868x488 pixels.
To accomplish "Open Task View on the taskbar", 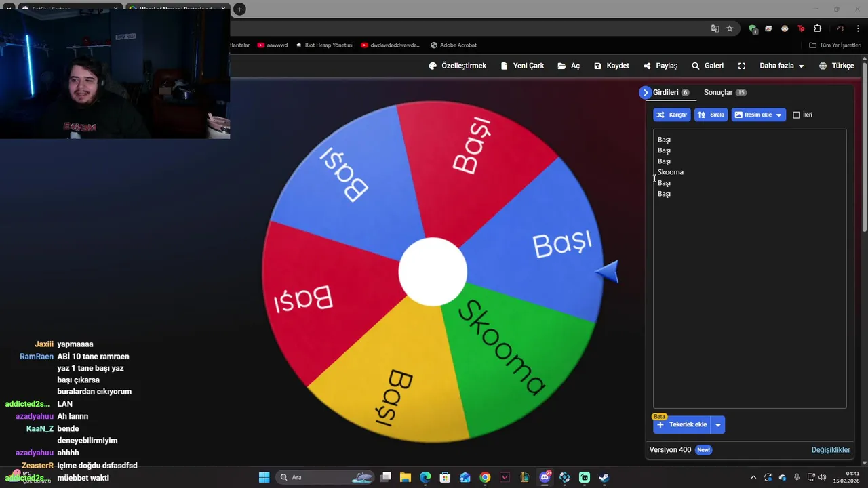I will [386, 477].
